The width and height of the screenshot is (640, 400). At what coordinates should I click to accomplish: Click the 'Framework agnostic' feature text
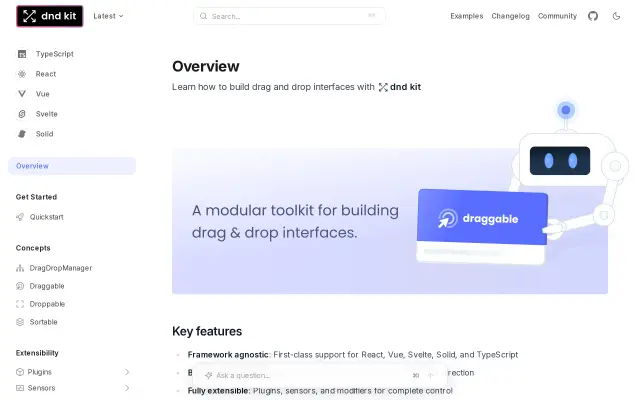(228, 355)
